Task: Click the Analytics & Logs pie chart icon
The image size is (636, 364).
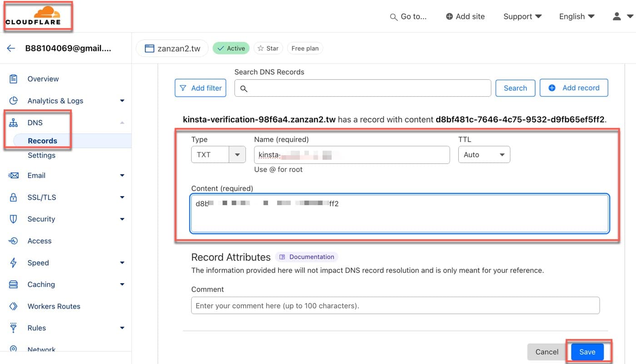Action: 14,101
